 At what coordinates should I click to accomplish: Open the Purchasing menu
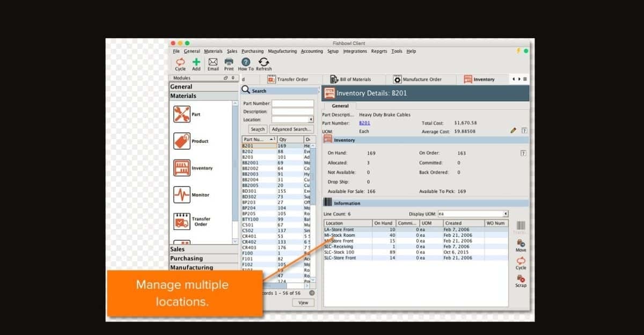[x=252, y=51]
